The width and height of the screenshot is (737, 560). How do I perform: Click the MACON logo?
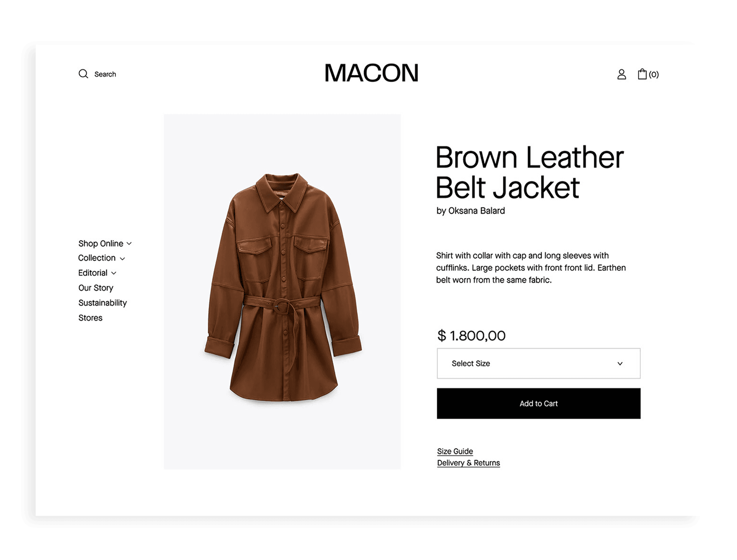371,73
